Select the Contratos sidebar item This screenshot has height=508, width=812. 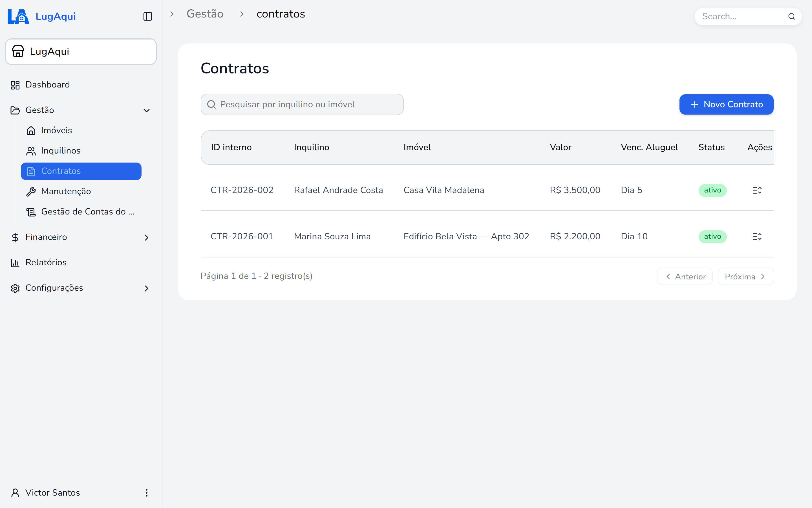click(x=81, y=171)
